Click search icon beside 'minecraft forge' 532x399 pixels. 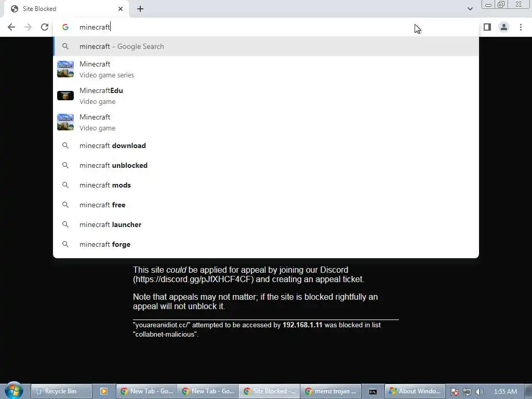click(65, 244)
